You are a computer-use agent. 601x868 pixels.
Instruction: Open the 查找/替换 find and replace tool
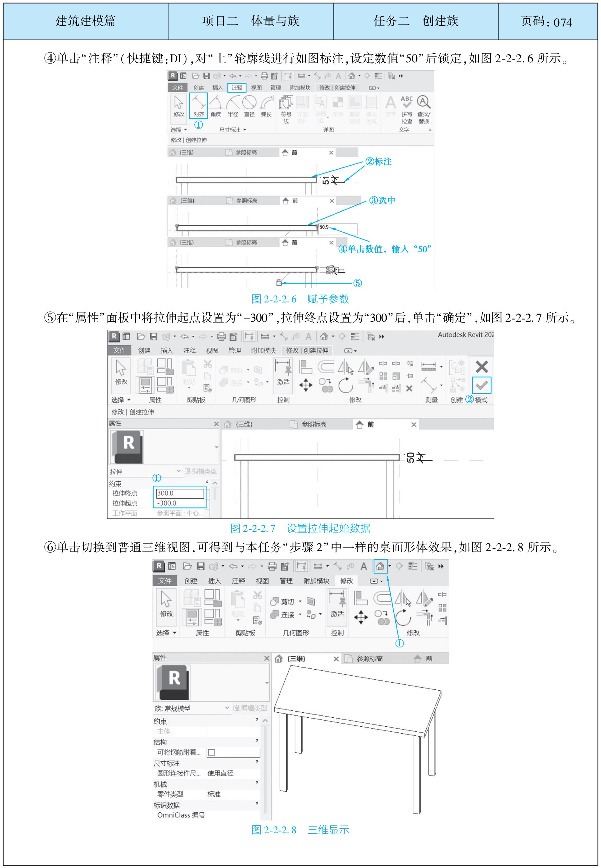tap(424, 109)
